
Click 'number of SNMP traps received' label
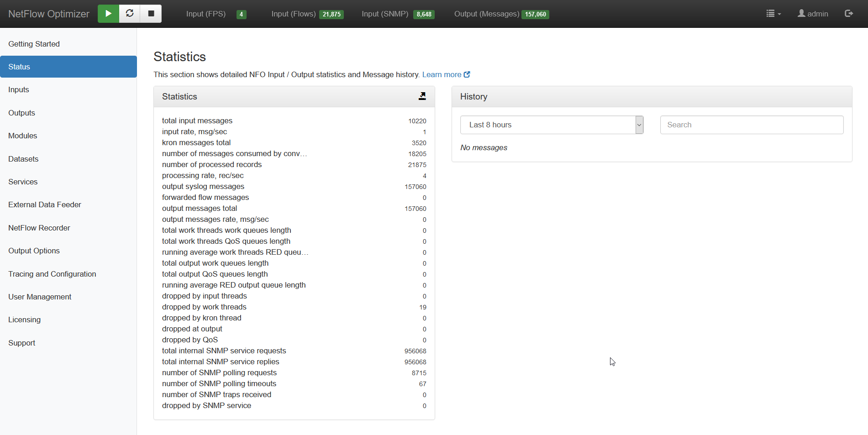tap(216, 394)
